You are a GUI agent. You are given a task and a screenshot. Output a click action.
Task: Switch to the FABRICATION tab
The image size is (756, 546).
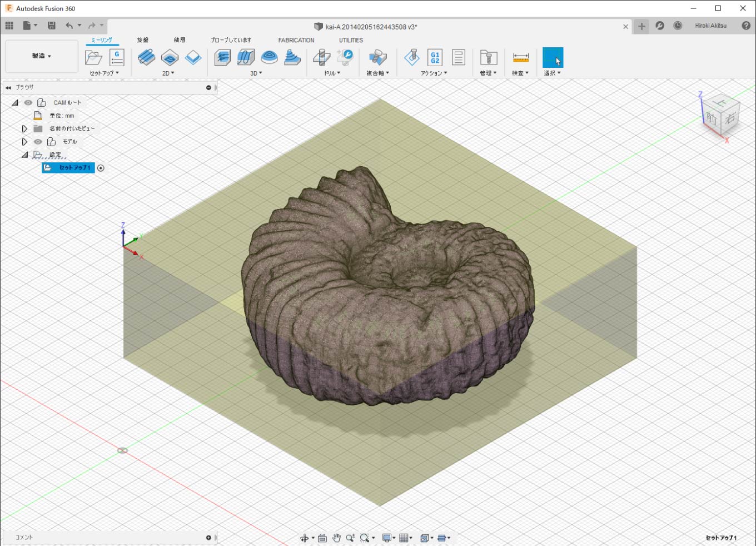[x=296, y=40]
